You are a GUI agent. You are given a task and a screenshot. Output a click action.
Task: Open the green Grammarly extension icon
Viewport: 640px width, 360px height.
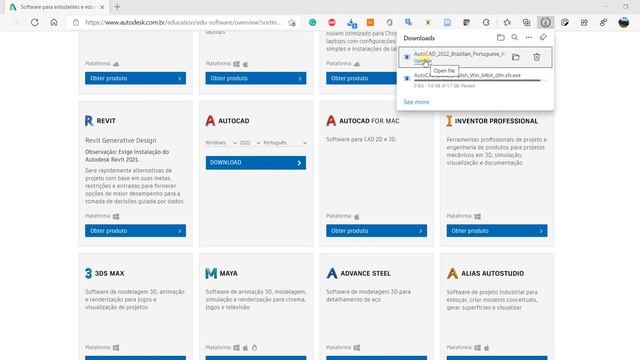(x=312, y=22)
